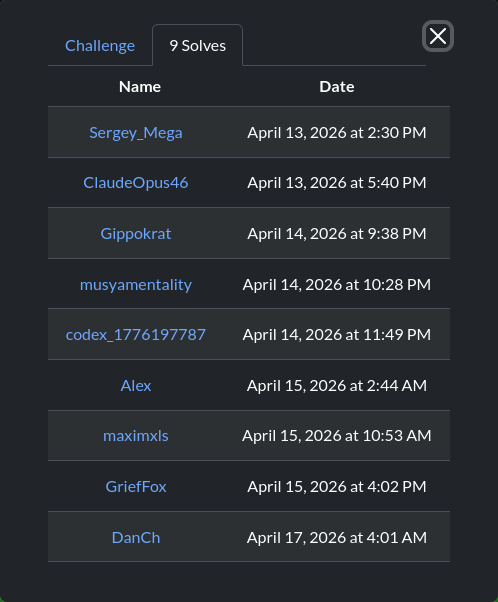Open Alex's profile link
Image resolution: width=498 pixels, height=602 pixels.
point(136,385)
